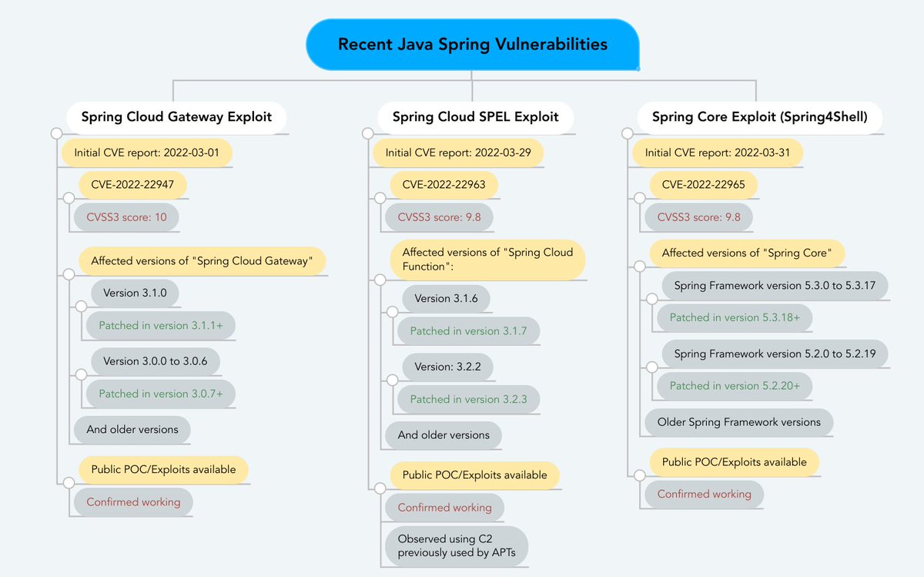Screen dimensions: 924x577
Task: Collapse the Spring Core Exploit branch circle
Action: pos(627,134)
